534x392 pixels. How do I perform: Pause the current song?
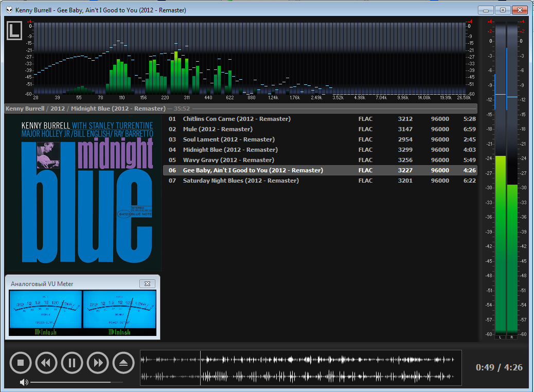coord(72,363)
